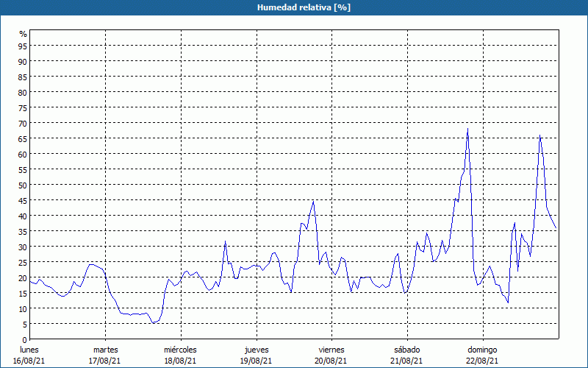Click the highest humidity peak near 68%
The image size is (588, 368).
[x=467, y=129]
